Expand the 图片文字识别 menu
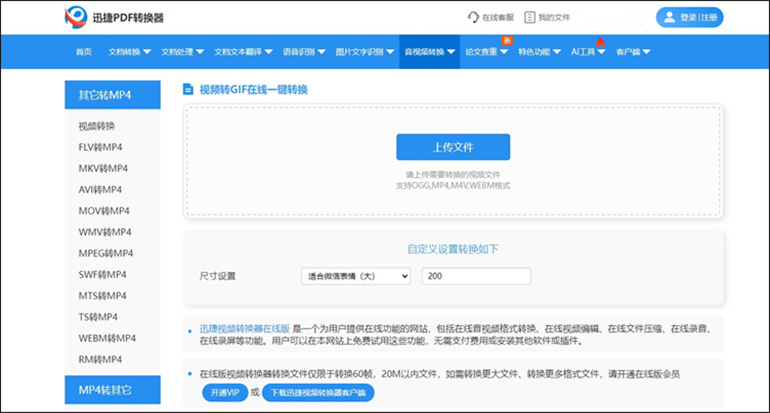The image size is (770, 413). (365, 52)
